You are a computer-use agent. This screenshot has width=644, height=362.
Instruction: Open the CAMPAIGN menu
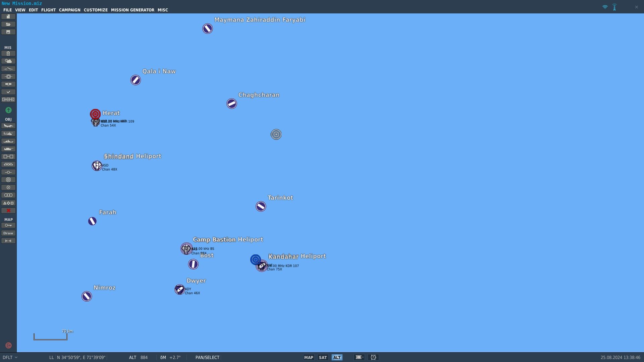pos(70,10)
